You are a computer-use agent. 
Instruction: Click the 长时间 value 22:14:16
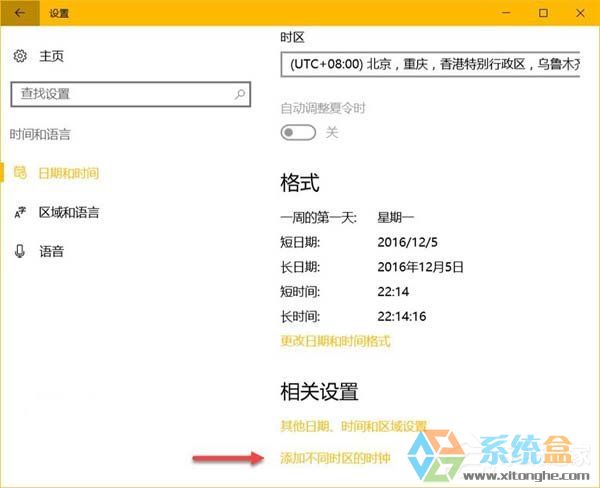[x=402, y=316]
